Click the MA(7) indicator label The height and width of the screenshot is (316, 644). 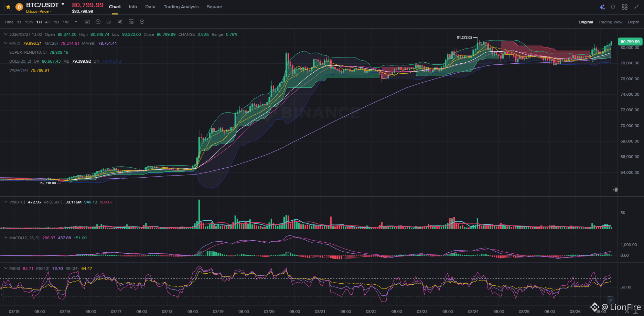15,43
